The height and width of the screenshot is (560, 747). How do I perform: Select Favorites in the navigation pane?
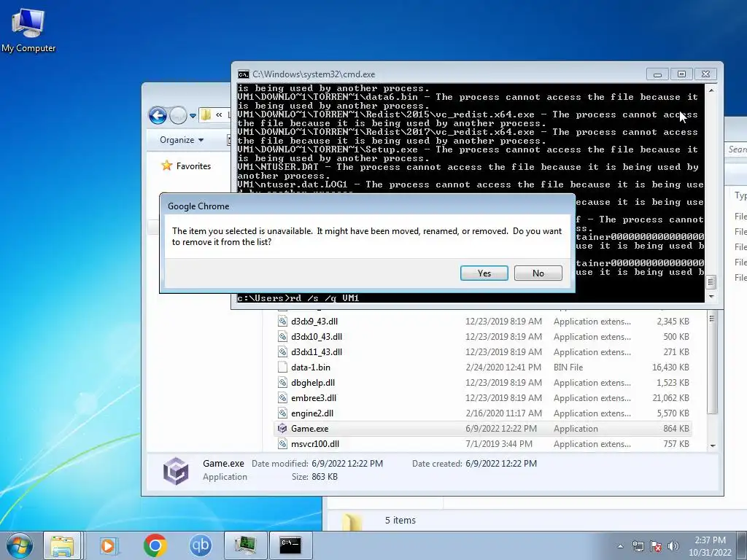(193, 166)
